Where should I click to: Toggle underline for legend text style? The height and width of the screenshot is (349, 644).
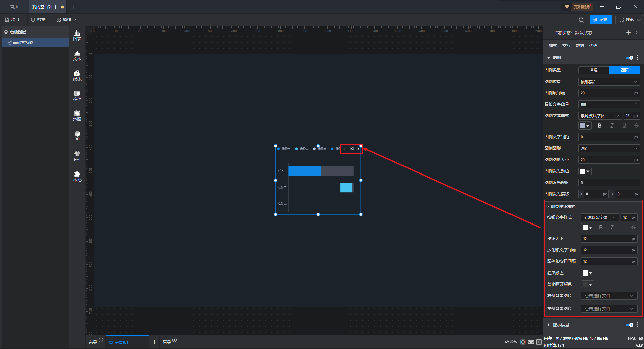coord(624,126)
